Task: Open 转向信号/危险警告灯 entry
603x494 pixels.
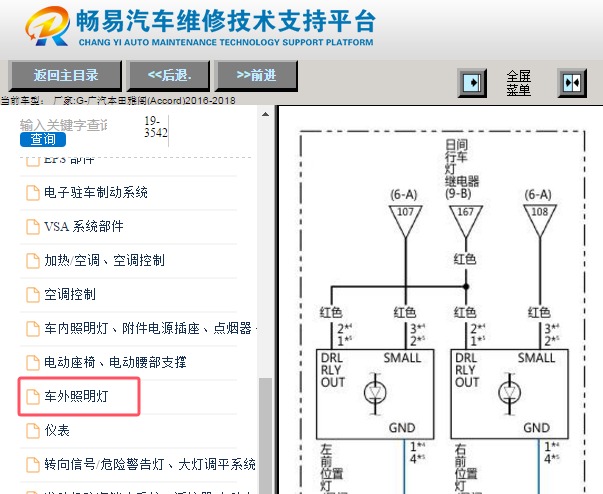Action: coord(150,464)
